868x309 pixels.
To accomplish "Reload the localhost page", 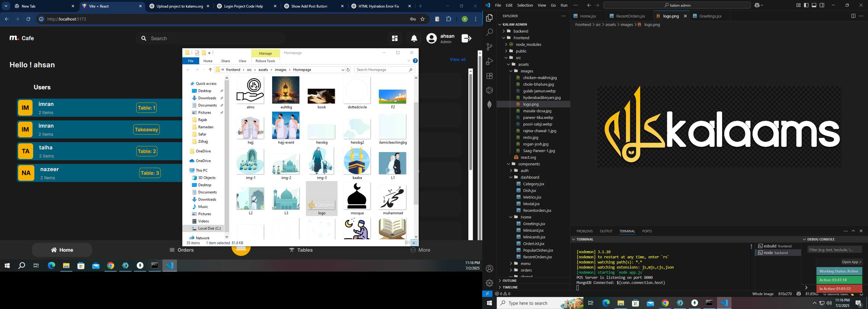I will (28, 19).
